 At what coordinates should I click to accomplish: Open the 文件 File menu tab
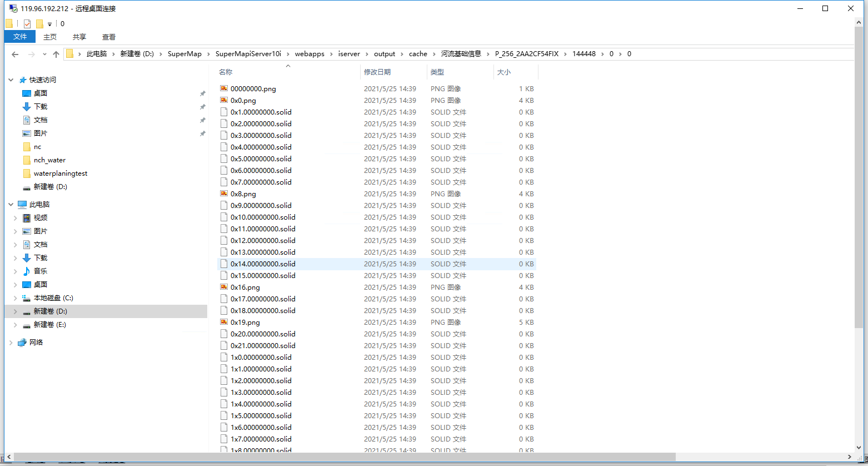pyautogui.click(x=20, y=37)
